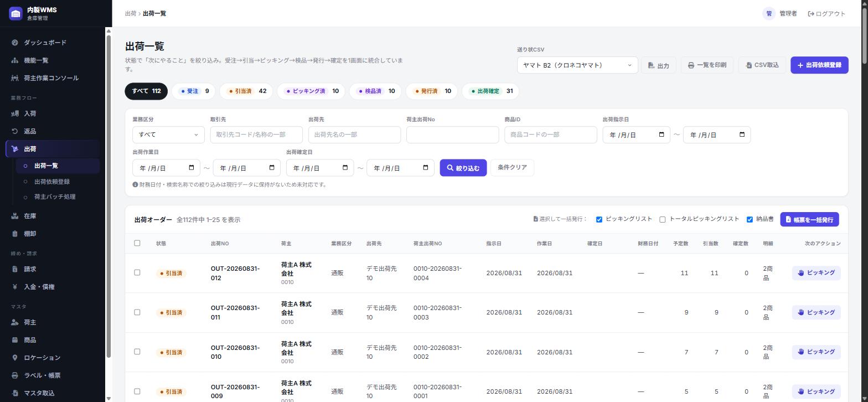The image size is (868, 402).
Task: Uncheck the ピッキングリスト checkbox
Action: pos(599,219)
